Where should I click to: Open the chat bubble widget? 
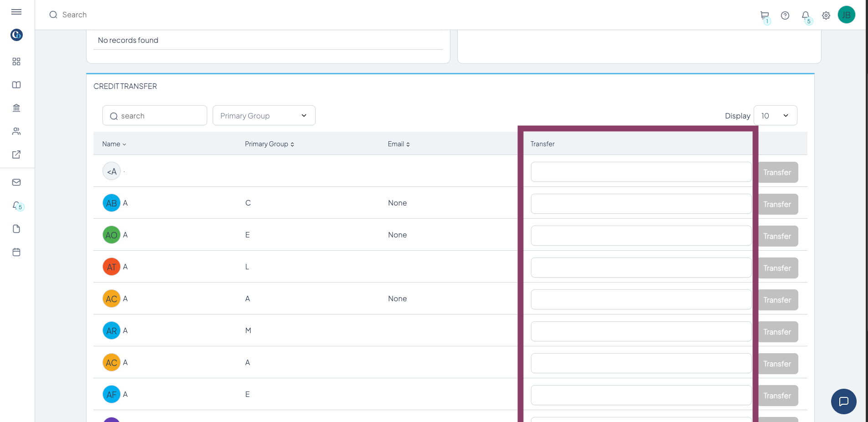[x=844, y=401]
